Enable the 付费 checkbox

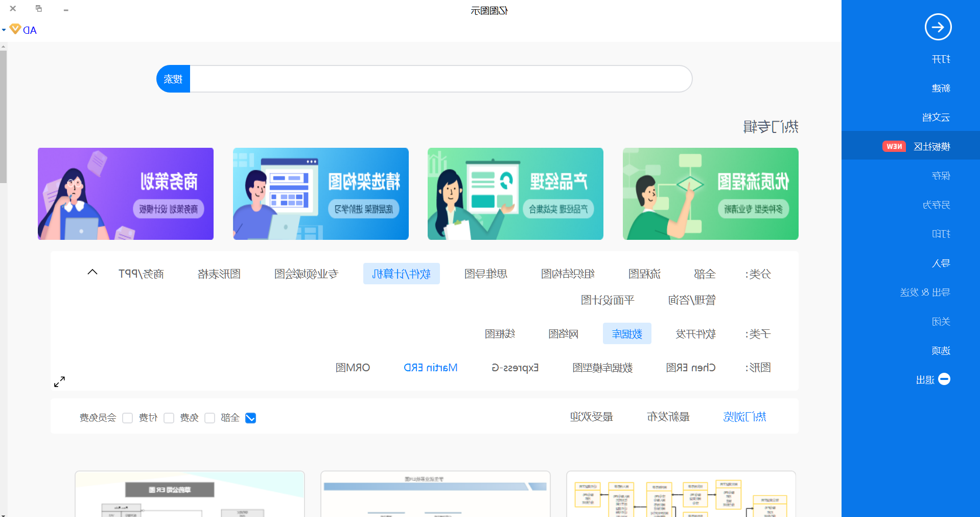(169, 418)
